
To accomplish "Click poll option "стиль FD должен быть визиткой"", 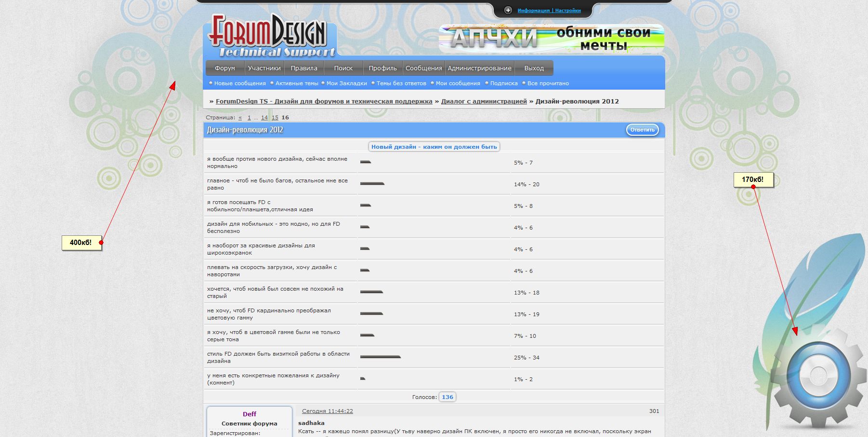I will click(278, 358).
